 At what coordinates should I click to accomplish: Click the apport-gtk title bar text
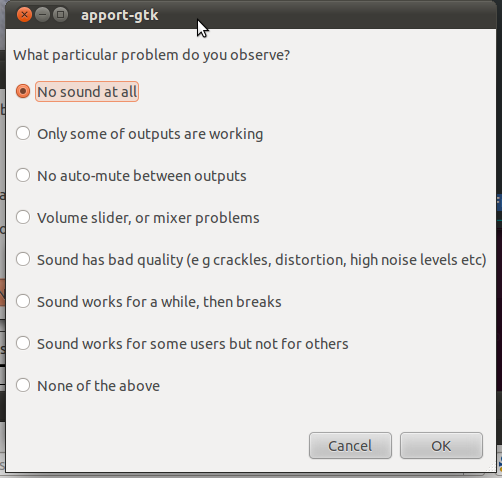(120, 15)
